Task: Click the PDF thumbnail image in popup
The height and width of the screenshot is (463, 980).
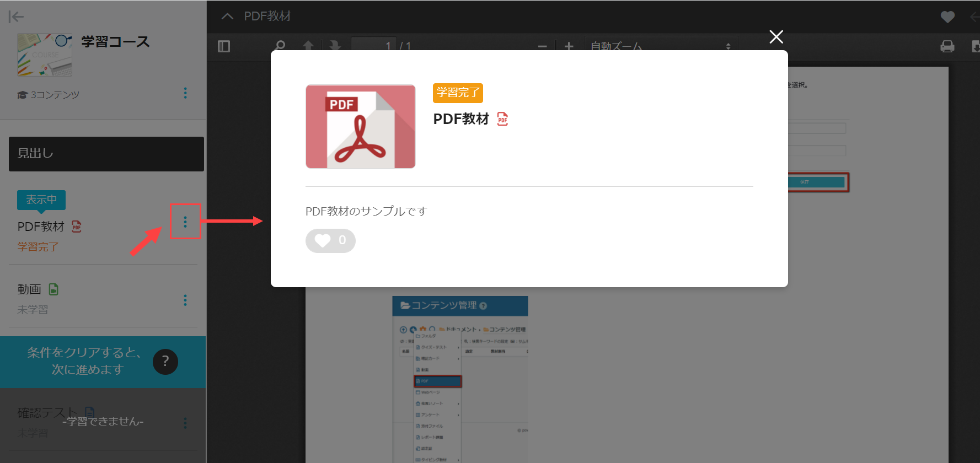Action: pyautogui.click(x=360, y=127)
